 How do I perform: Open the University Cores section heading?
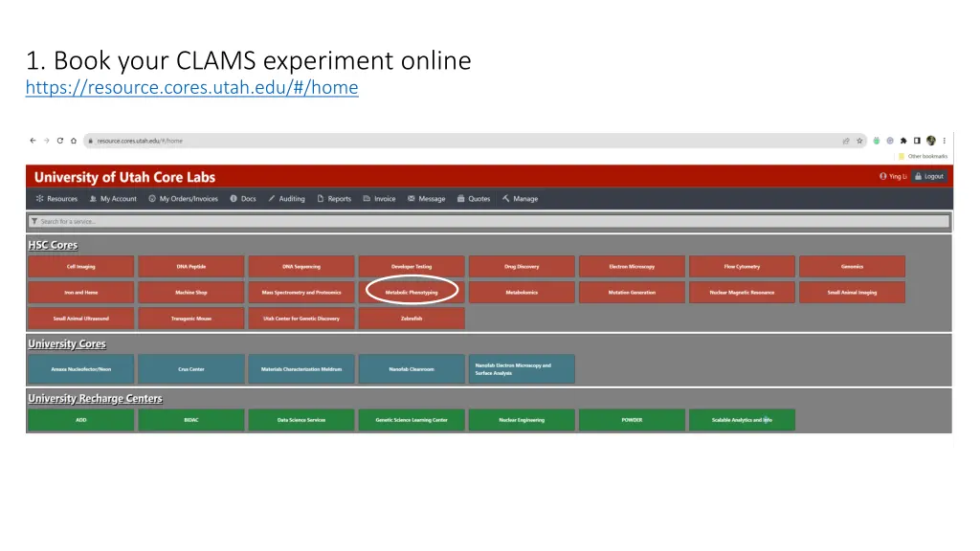67,343
